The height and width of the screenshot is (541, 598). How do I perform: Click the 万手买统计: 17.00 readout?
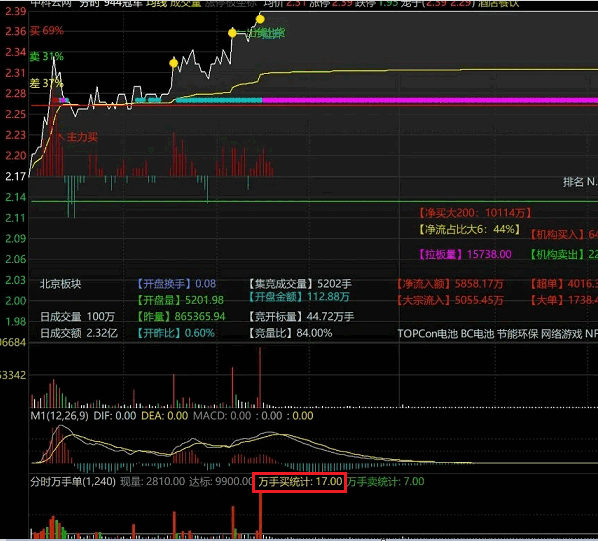coord(300,482)
